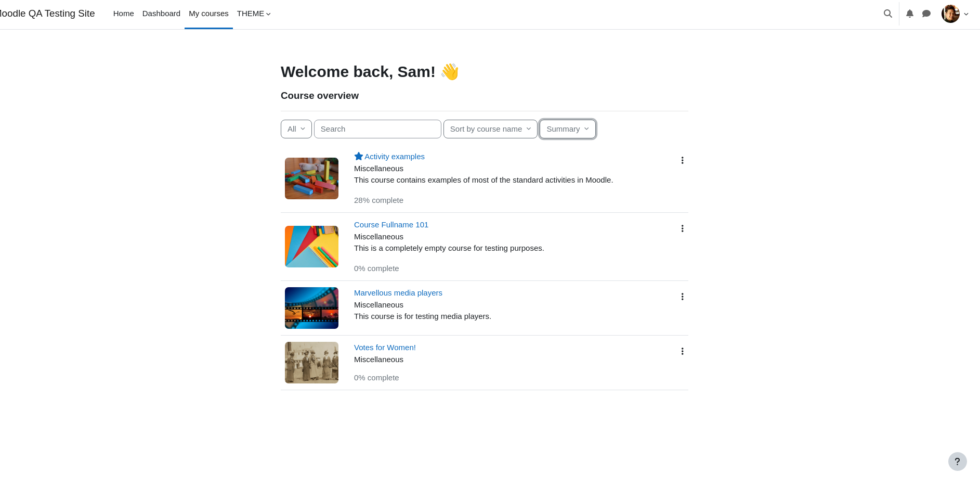980x487 pixels.
Task: Select the Home navigation item
Action: (x=124, y=14)
